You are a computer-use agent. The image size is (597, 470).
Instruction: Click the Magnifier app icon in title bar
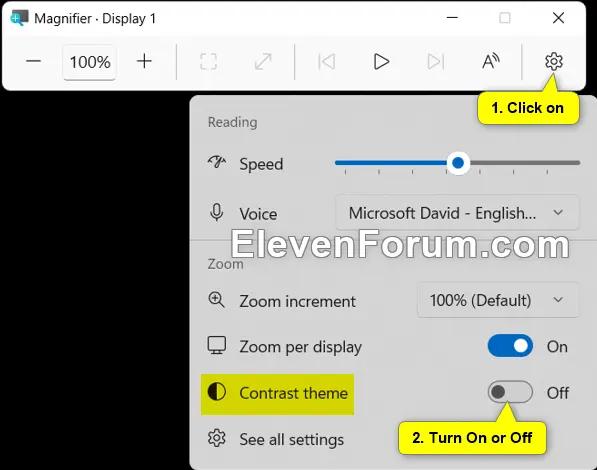pos(19,18)
